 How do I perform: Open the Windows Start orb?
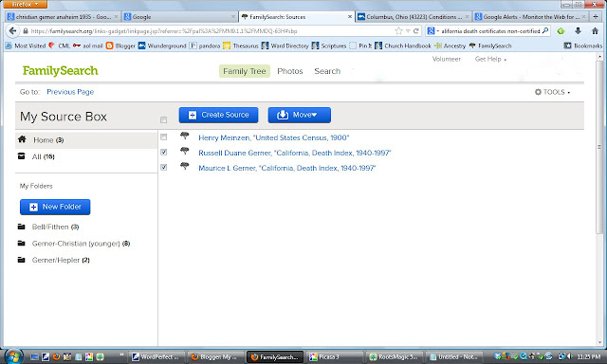click(13, 356)
